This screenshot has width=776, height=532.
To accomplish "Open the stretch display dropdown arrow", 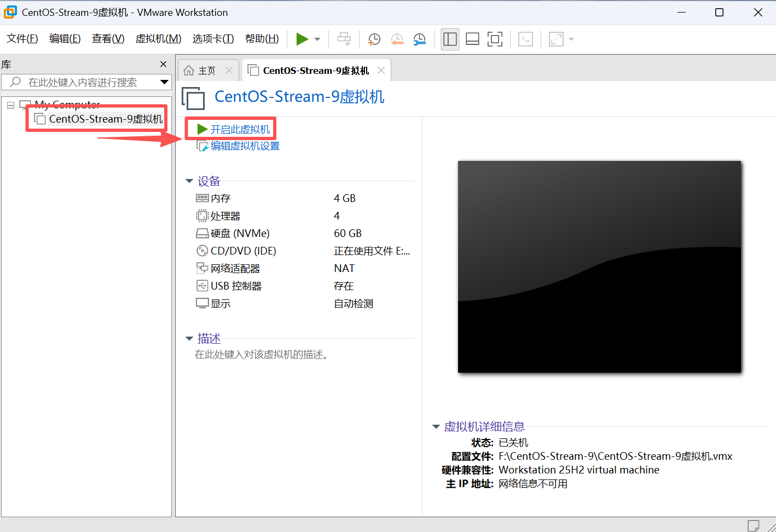I will tap(571, 39).
